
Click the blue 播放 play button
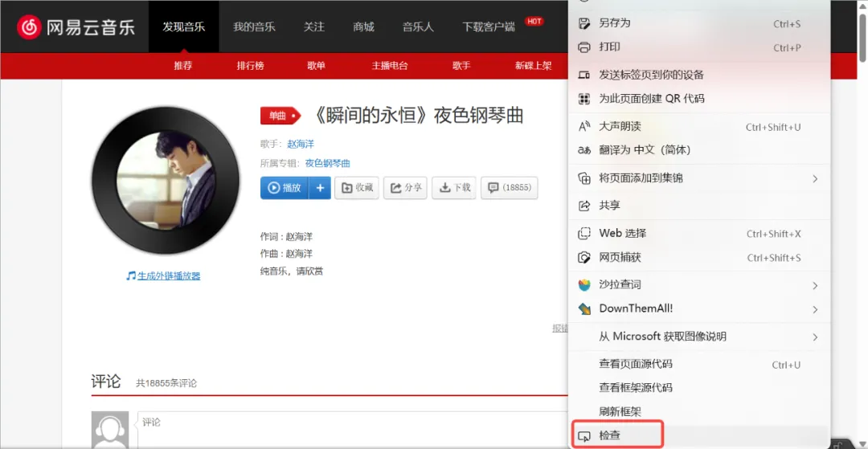click(x=285, y=188)
